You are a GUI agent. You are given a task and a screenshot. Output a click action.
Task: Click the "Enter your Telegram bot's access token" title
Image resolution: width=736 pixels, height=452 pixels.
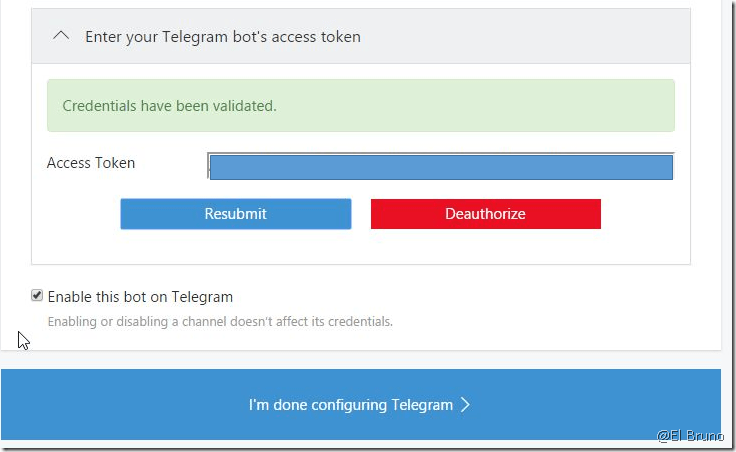coord(222,37)
